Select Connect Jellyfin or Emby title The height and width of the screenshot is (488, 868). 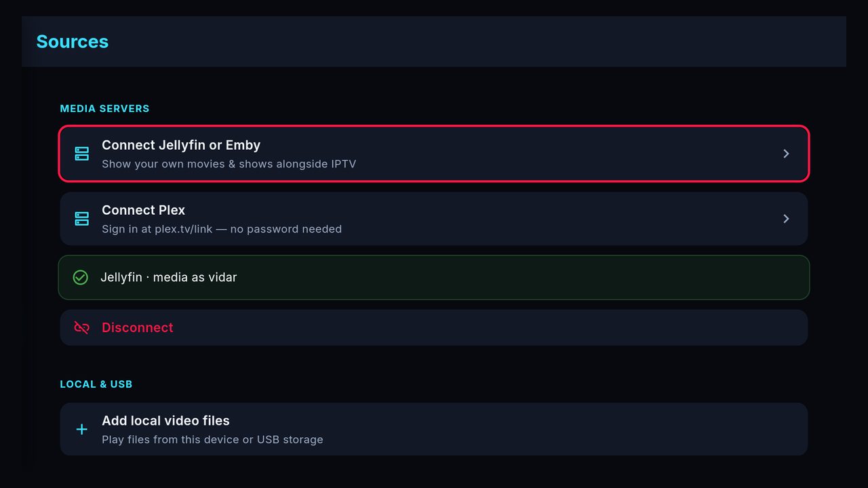[181, 145]
